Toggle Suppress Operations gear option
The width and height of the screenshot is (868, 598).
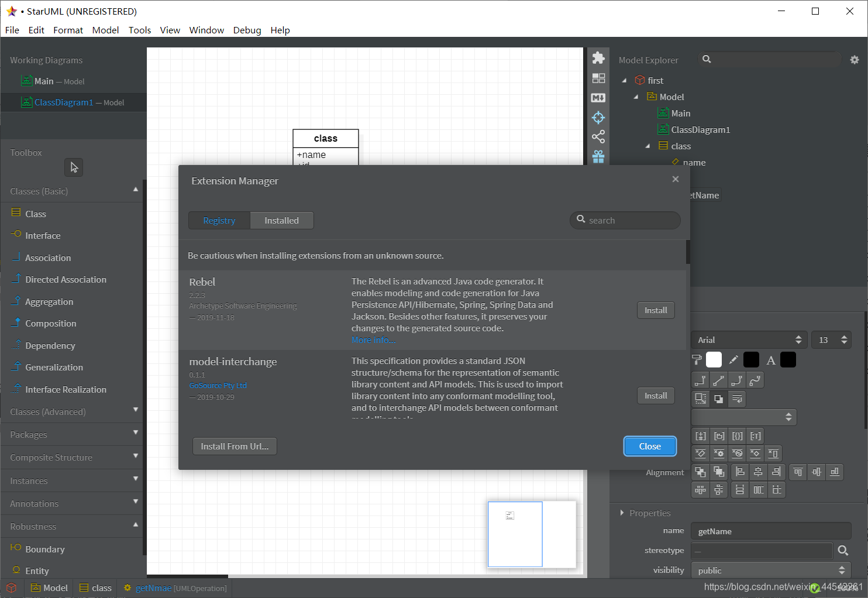[x=719, y=453]
